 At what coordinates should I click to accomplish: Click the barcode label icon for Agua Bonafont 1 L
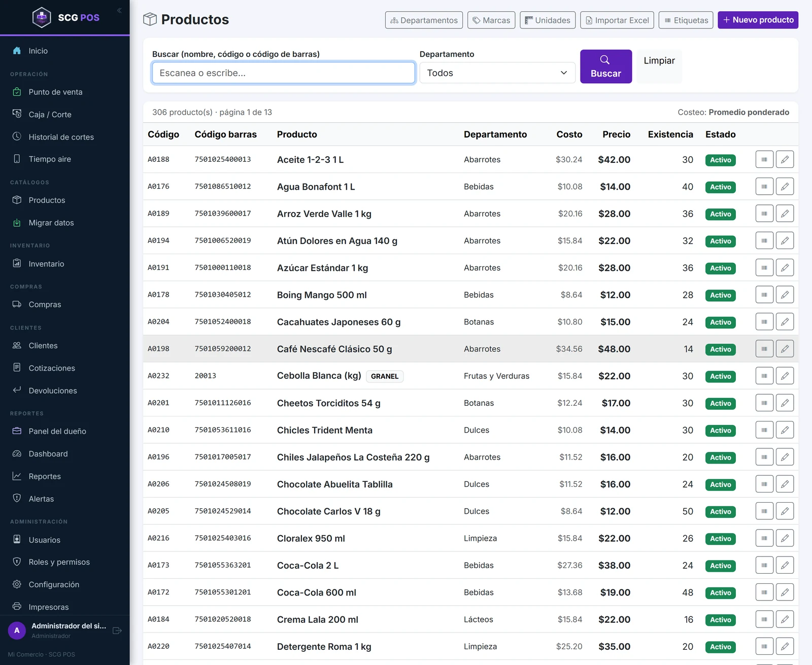tap(764, 187)
